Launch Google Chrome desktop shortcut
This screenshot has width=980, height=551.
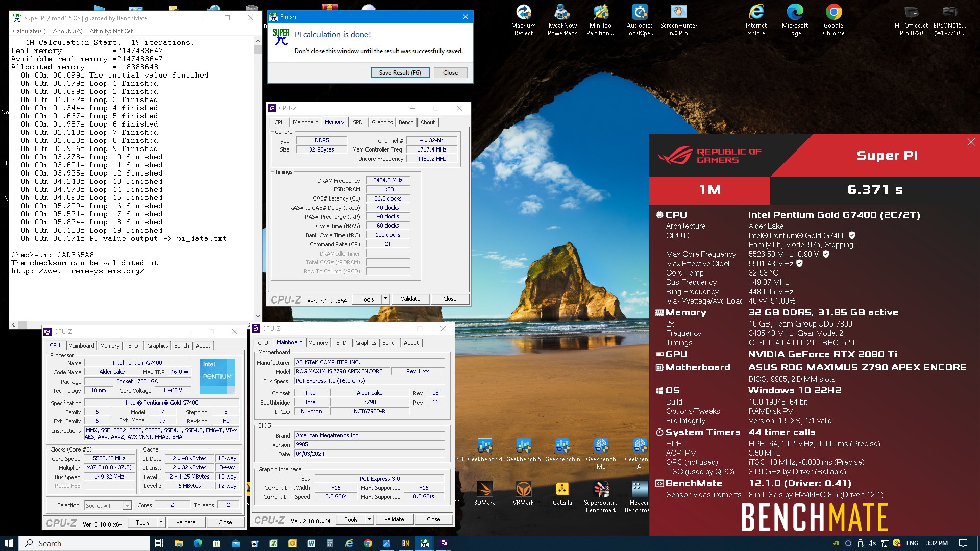[x=834, y=20]
